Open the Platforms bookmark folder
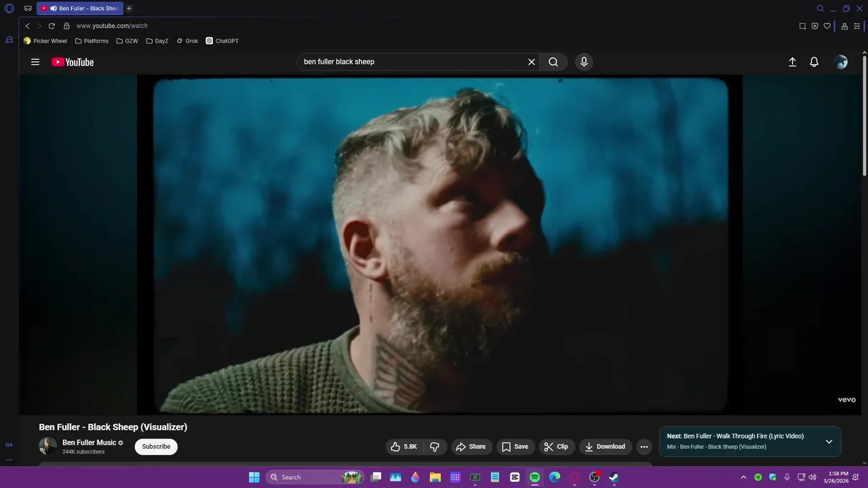 (x=92, y=41)
